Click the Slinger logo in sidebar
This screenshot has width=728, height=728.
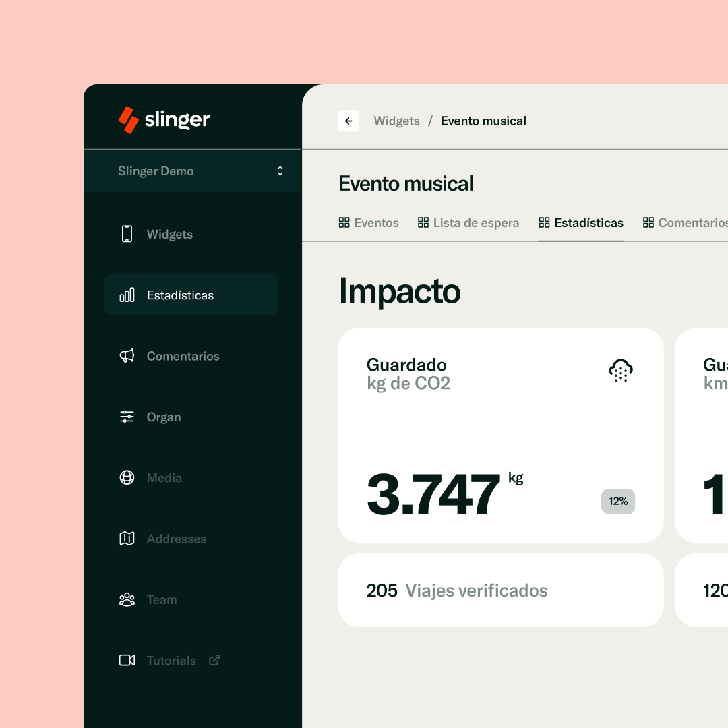(164, 120)
